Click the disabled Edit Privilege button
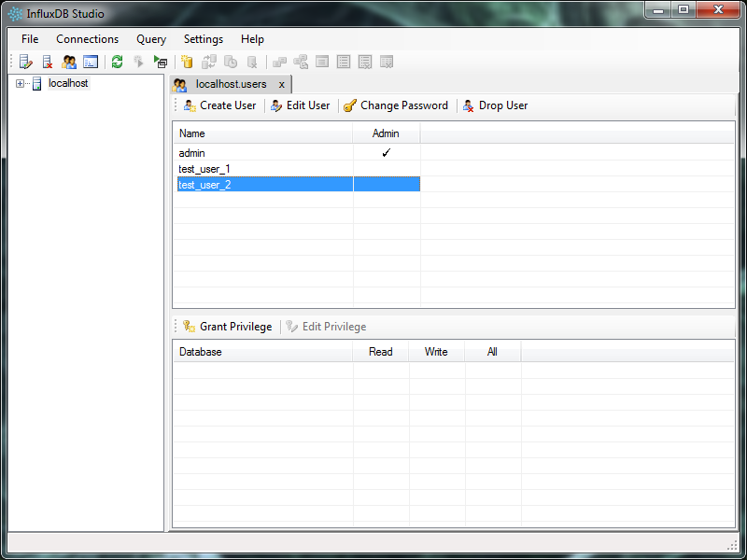The height and width of the screenshot is (560, 747). tap(326, 327)
